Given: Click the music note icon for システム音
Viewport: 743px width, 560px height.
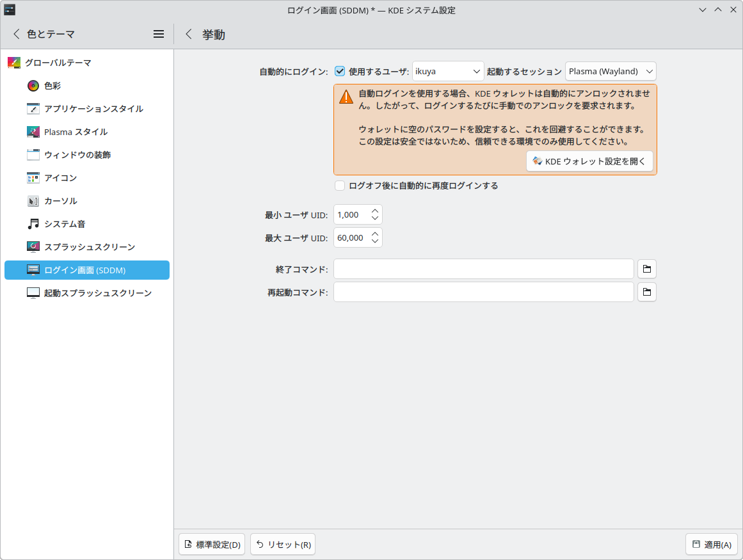Looking at the screenshot, I should (x=33, y=224).
